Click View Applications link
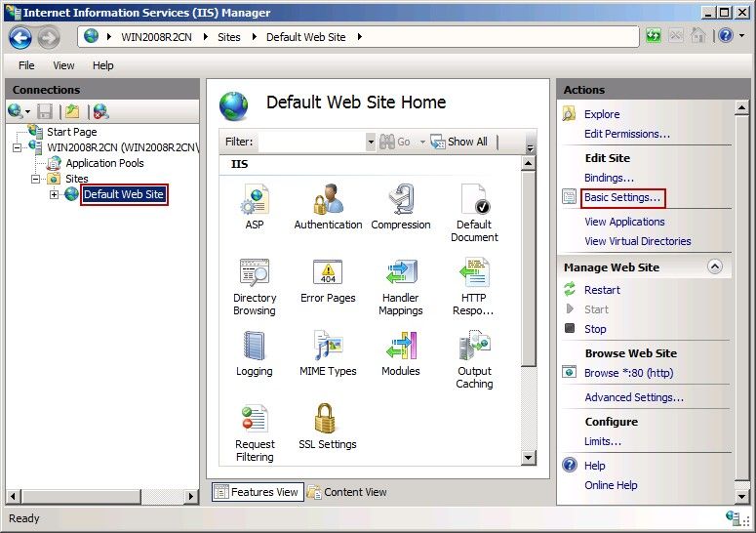756x533 pixels. tap(624, 222)
